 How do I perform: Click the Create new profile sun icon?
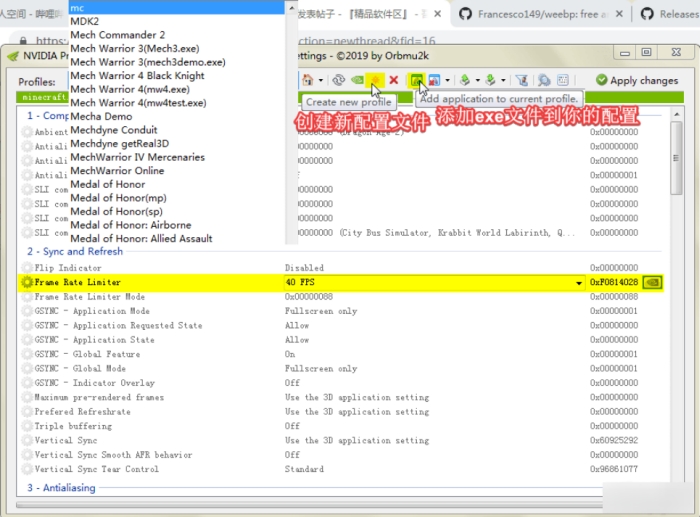(x=374, y=80)
